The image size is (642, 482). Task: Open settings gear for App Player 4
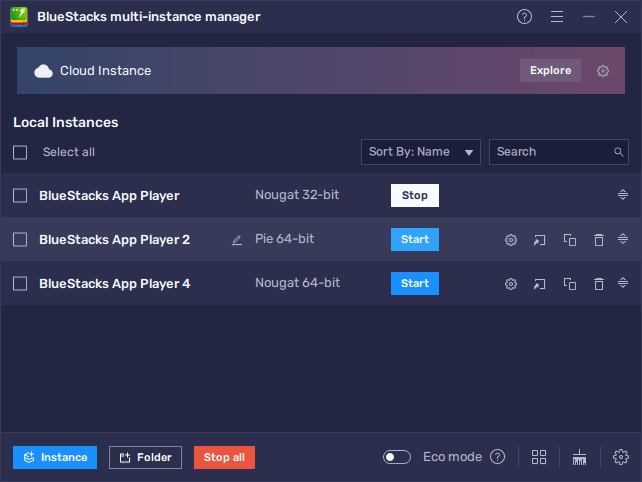point(511,284)
